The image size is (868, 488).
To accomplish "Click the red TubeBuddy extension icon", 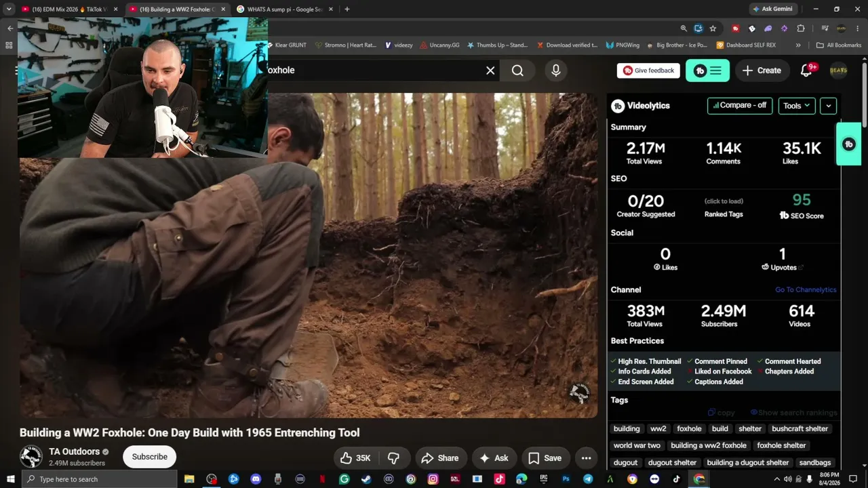I will 736,28.
